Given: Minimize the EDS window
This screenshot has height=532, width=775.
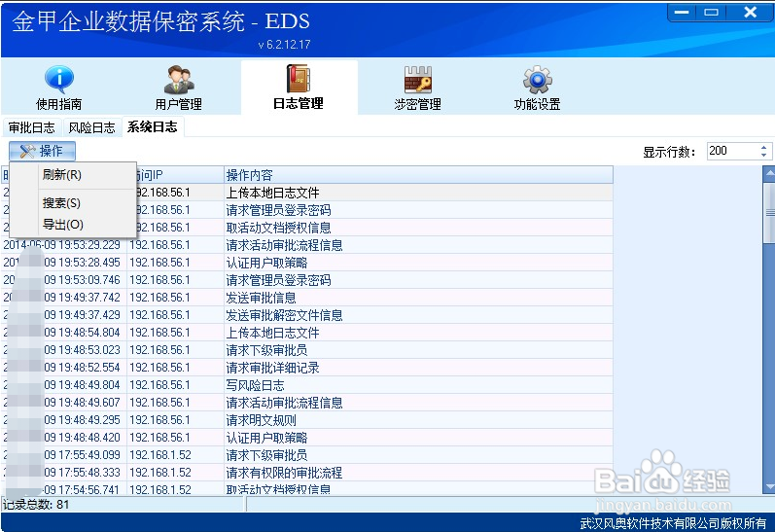Looking at the screenshot, I should tap(682, 13).
